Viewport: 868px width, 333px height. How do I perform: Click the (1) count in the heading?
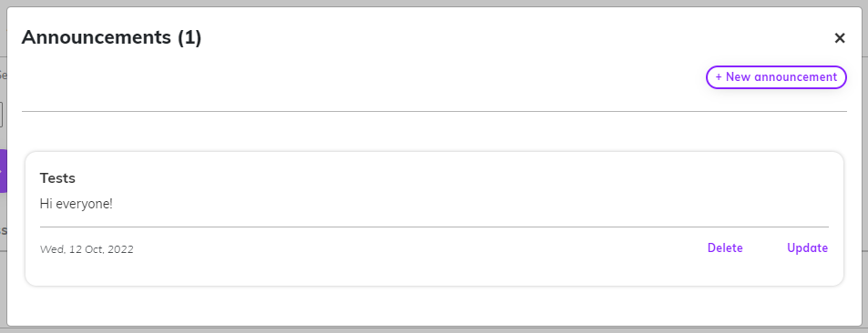pos(189,37)
